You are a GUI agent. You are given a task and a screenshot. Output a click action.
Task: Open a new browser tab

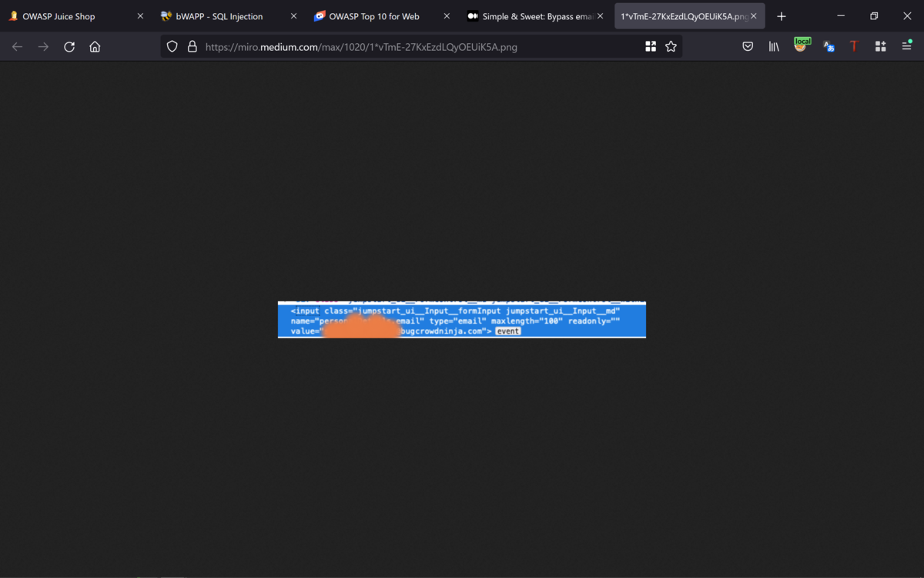click(x=782, y=16)
